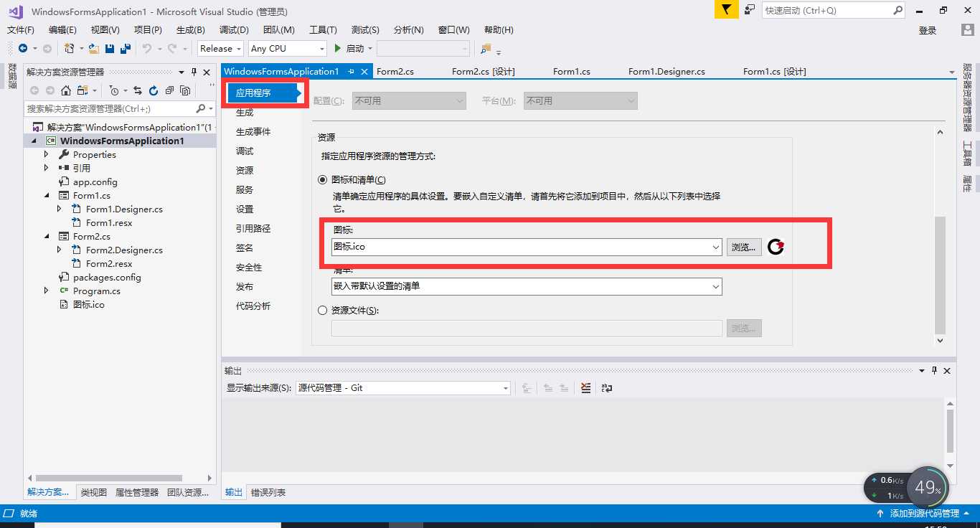This screenshot has width=980, height=528.
Task: Click the Undo arrow in toolbar
Action: [x=146, y=48]
